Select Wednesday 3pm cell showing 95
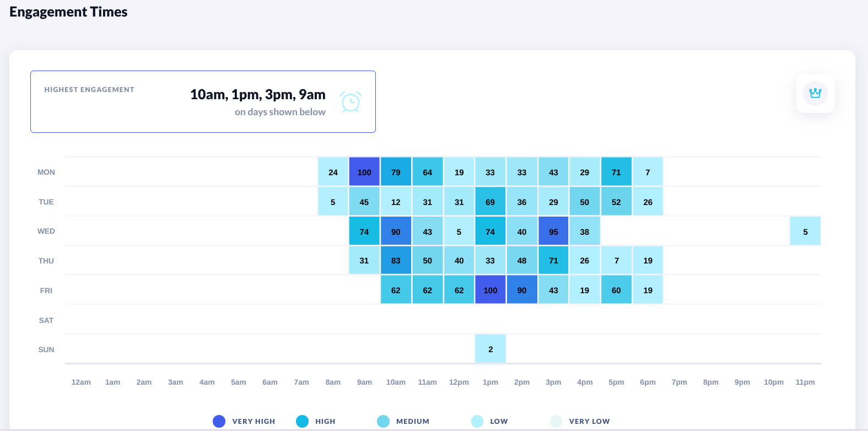 pos(553,231)
